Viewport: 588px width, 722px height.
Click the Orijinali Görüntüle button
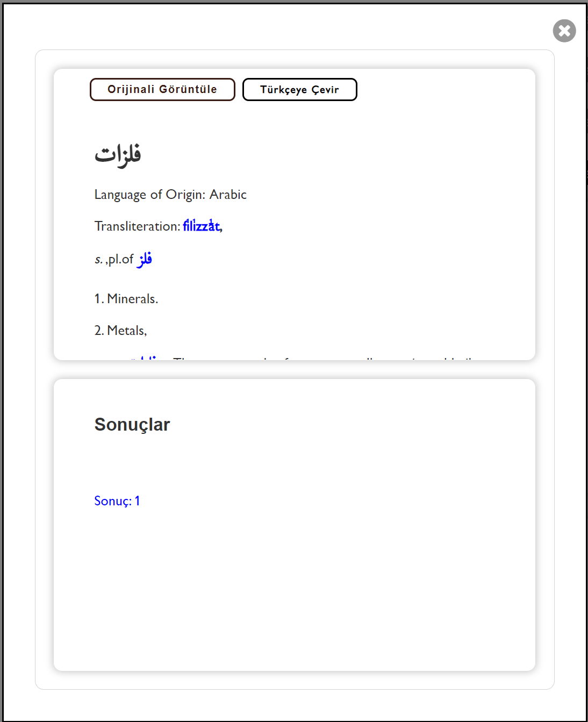[x=162, y=89]
